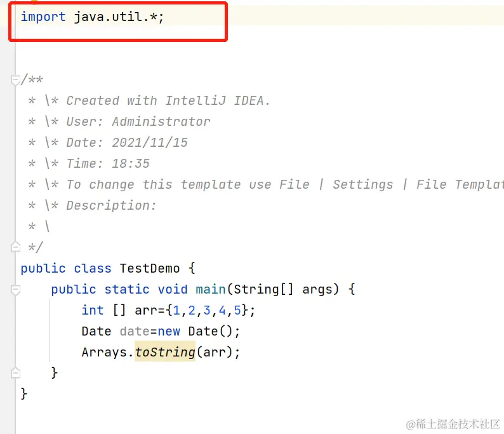Click the '(arr)' argument of toString
Viewport: 504px width, 434px height.
coord(214,352)
